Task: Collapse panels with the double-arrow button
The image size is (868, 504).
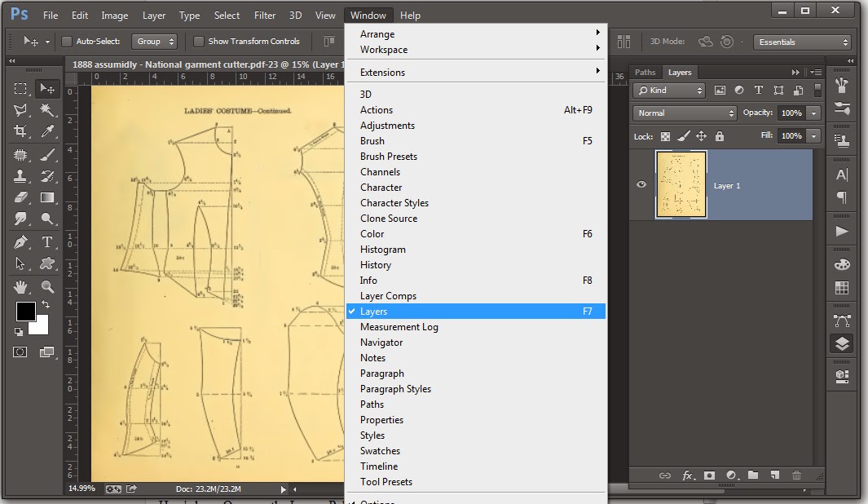Action: (796, 72)
